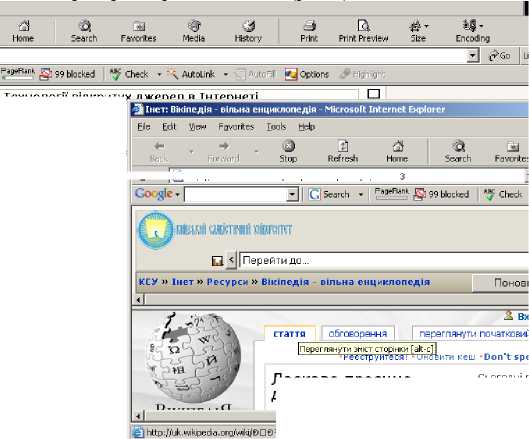Click the Size toolbar icon
The image size is (529, 439).
coord(418,31)
